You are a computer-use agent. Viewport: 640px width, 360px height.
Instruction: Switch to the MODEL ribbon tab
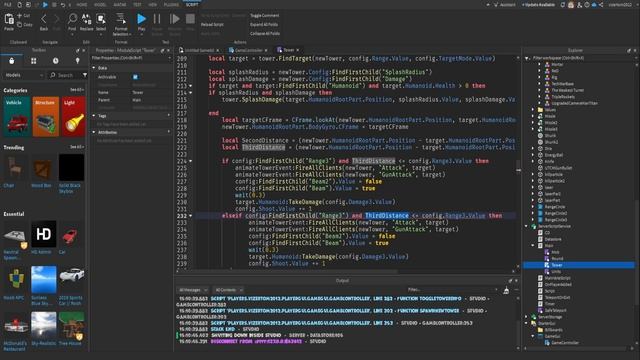pyautogui.click(x=100, y=5)
